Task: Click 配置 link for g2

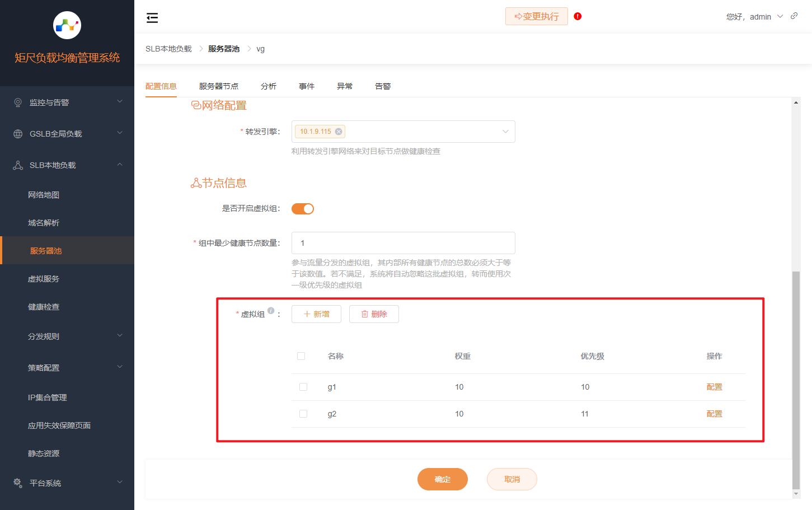Action: tap(714, 414)
